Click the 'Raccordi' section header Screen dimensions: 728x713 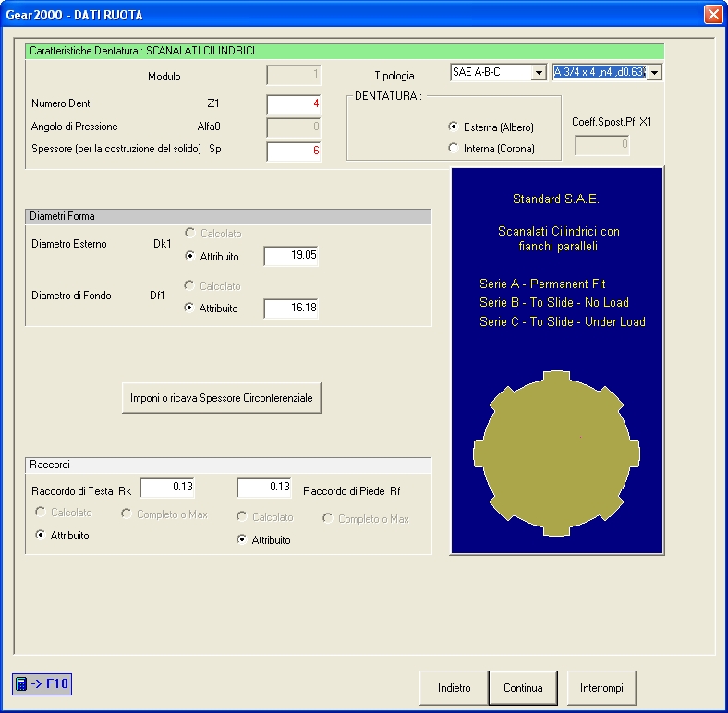(228, 465)
